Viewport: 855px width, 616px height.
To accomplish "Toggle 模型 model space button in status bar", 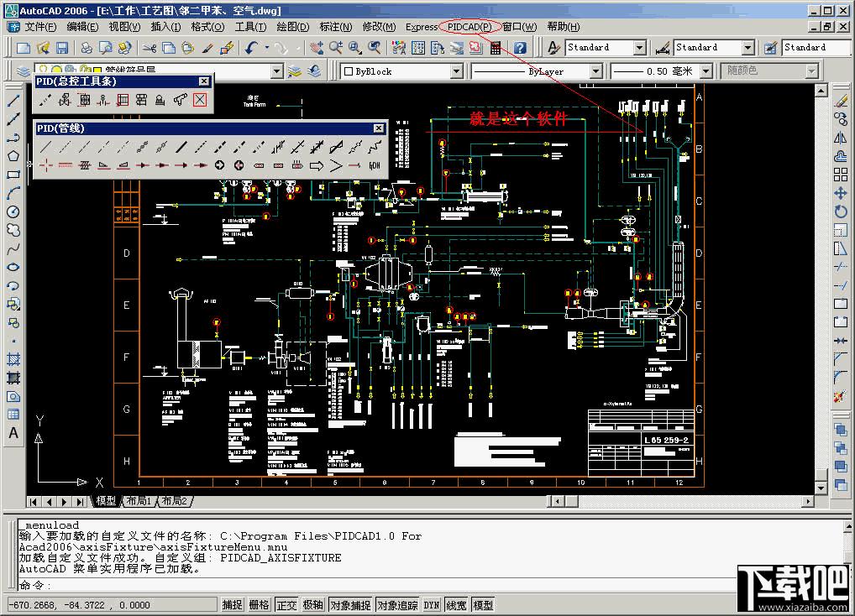I will click(483, 605).
